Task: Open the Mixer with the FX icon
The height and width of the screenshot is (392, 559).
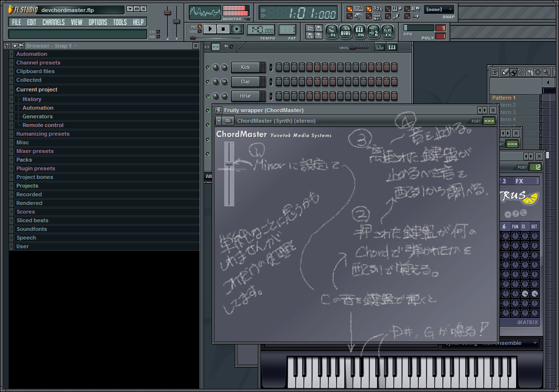Action: pos(387,31)
